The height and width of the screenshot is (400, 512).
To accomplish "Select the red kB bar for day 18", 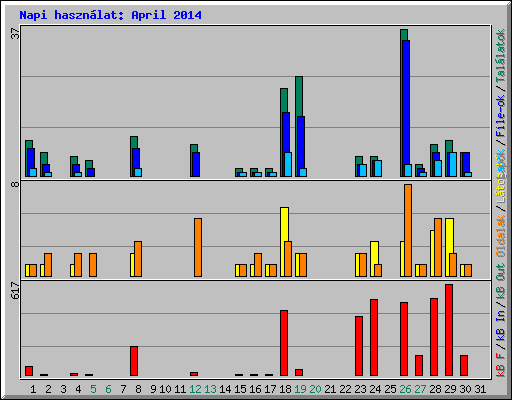I will click(x=284, y=343).
